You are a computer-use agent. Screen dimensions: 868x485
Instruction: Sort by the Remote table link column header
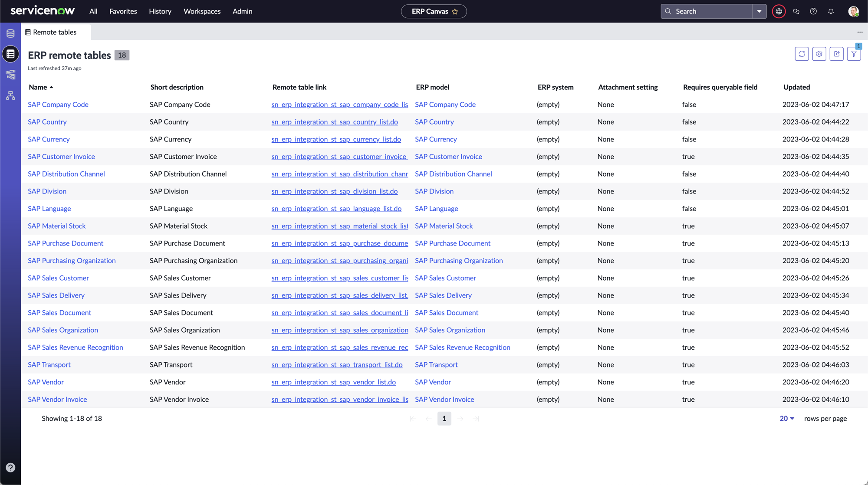point(299,87)
